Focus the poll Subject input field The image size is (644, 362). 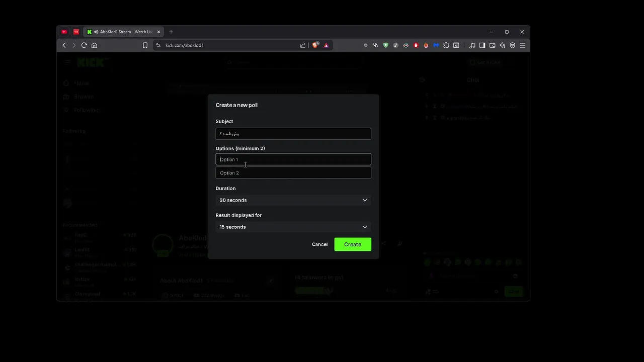point(293,134)
